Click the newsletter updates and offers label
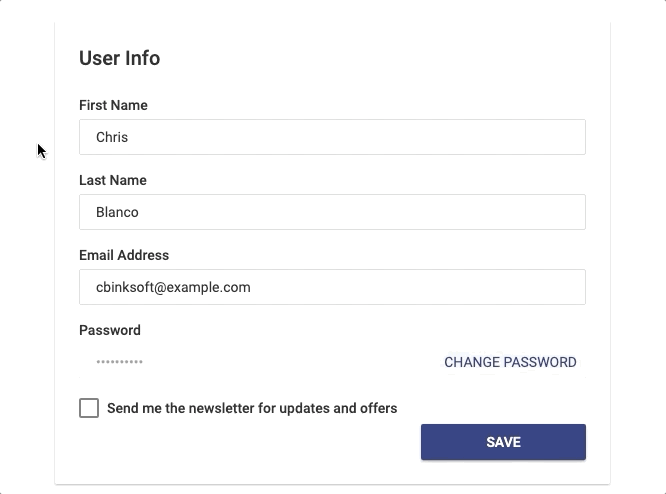This screenshot has height=494, width=666. [252, 408]
